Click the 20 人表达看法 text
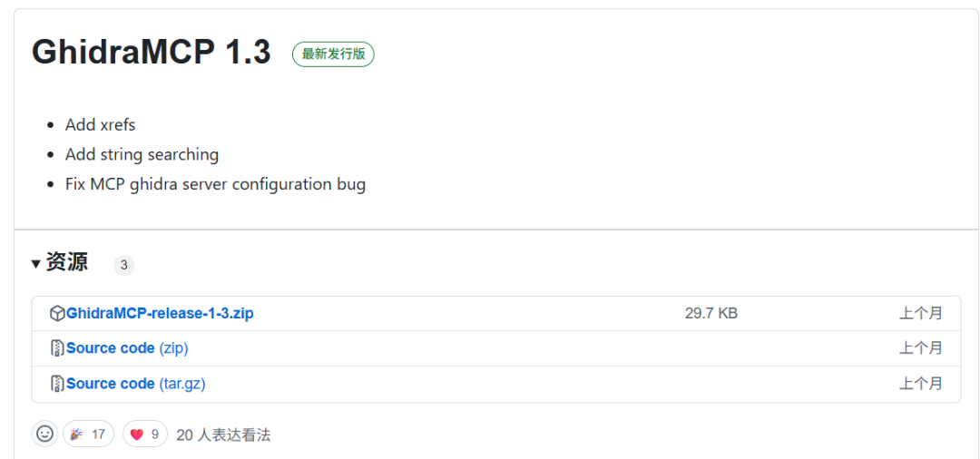 (x=224, y=435)
